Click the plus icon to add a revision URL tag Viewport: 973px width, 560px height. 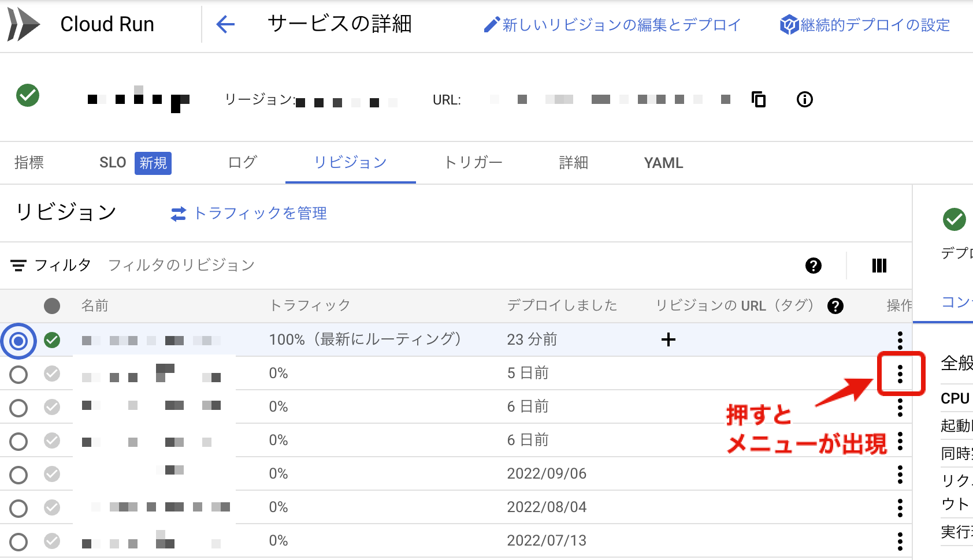668,340
